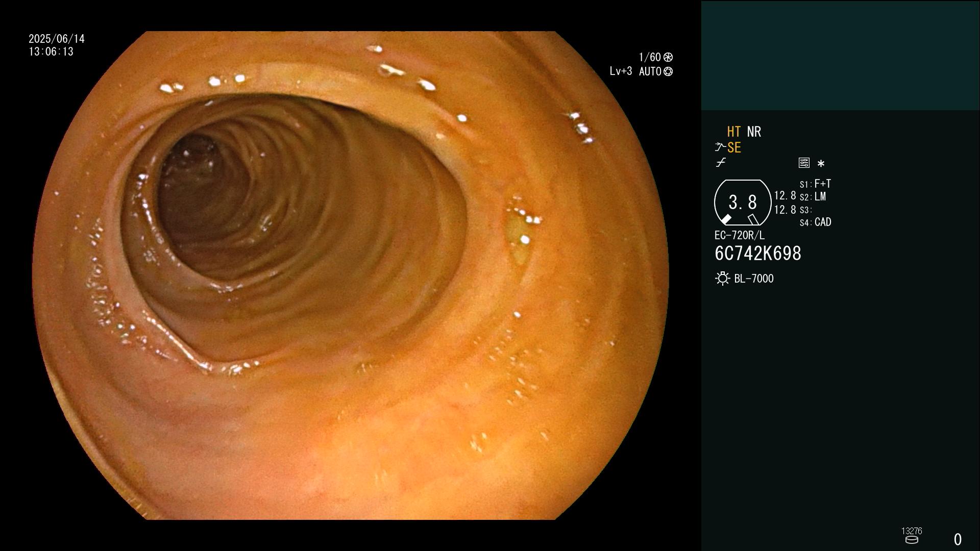Viewport: 980px width, 551px height.
Task: Click the captured image counter 0
Action: (958, 539)
